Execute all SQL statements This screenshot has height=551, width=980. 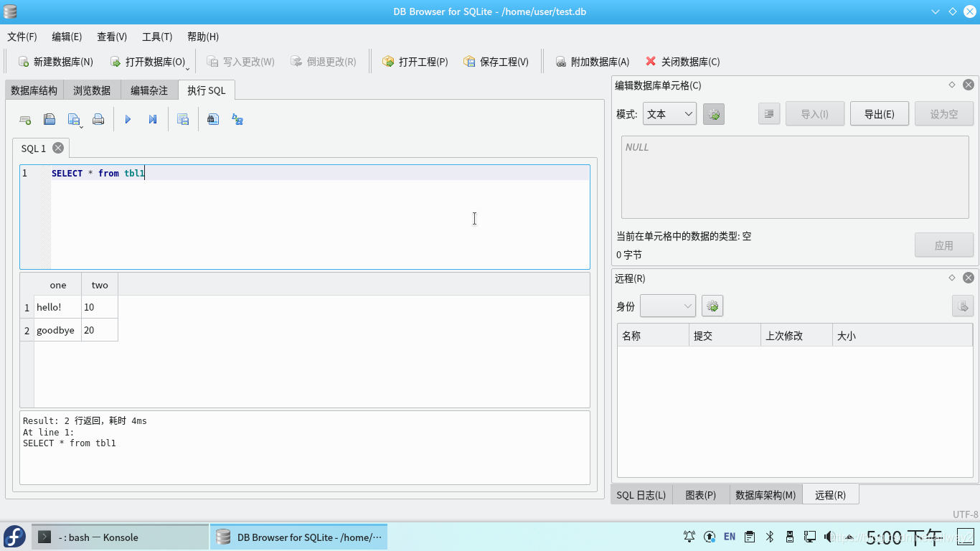128,119
